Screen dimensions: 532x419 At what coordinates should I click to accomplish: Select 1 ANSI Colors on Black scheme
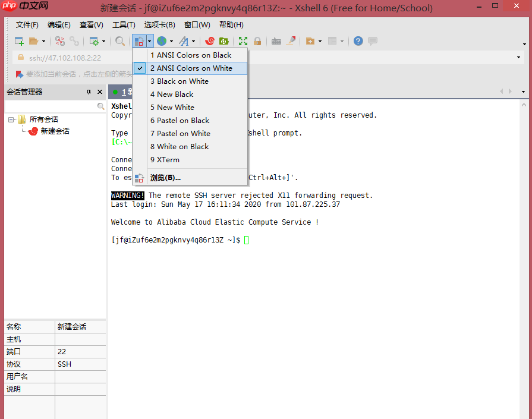point(190,55)
